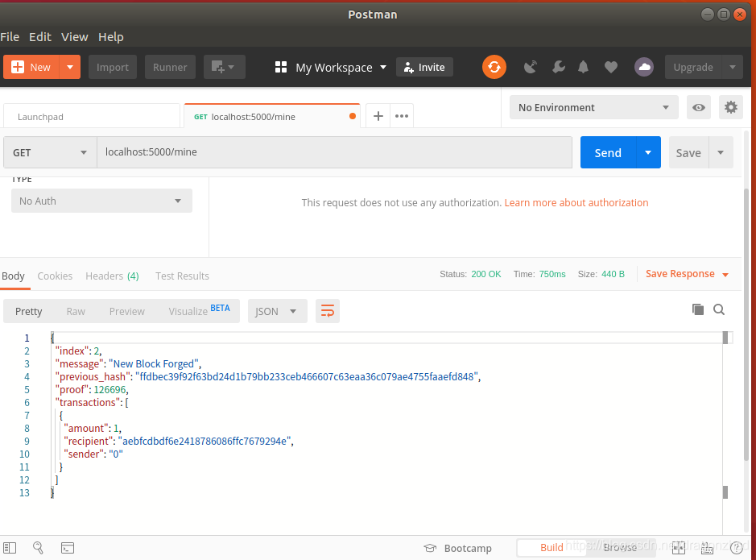Click the heart icon

[x=611, y=67]
